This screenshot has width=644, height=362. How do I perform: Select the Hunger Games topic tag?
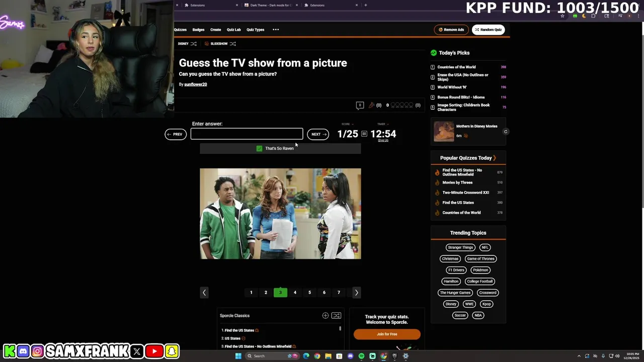click(x=455, y=293)
